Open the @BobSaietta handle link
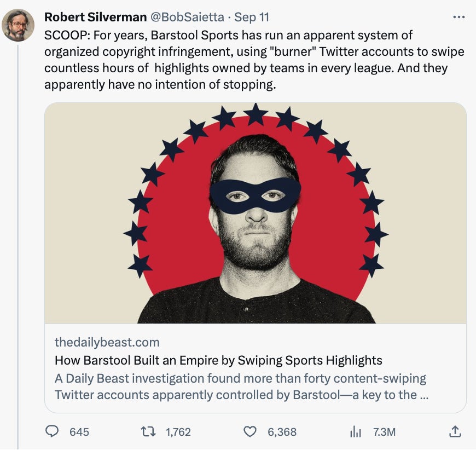This screenshot has width=476, height=450. 187,17
